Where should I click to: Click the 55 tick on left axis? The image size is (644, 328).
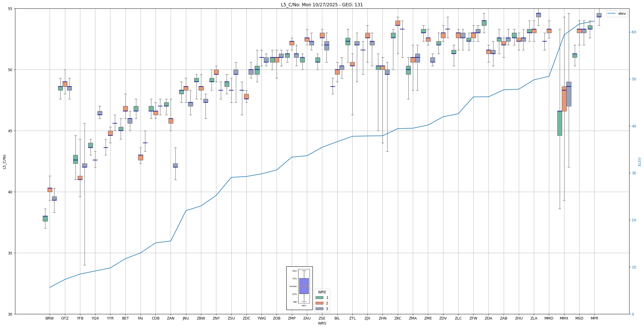[10, 9]
